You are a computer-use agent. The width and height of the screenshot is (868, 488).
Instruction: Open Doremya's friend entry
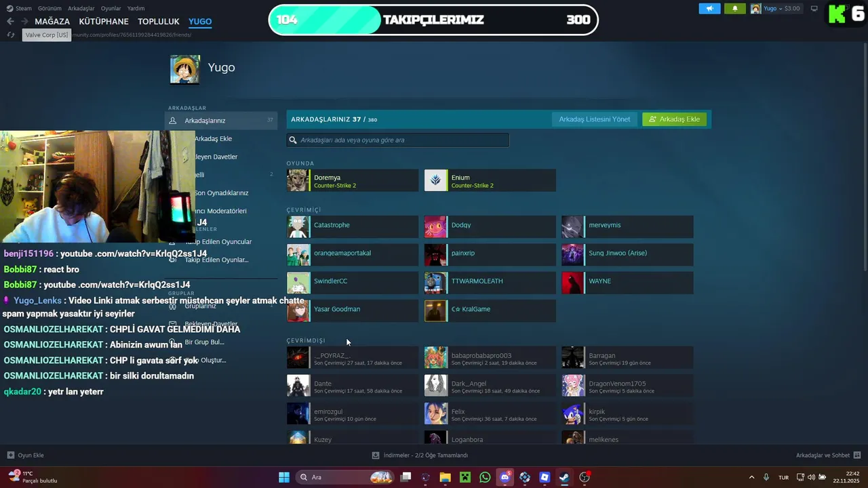353,180
